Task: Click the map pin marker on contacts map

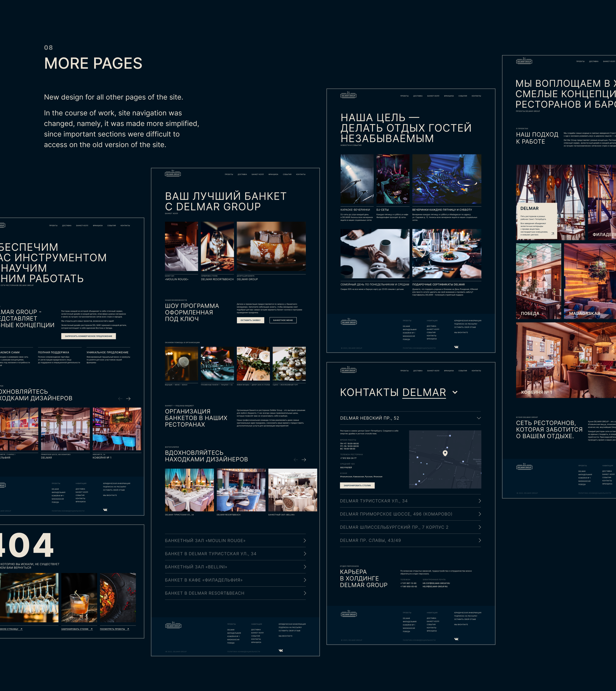Action: (x=445, y=453)
